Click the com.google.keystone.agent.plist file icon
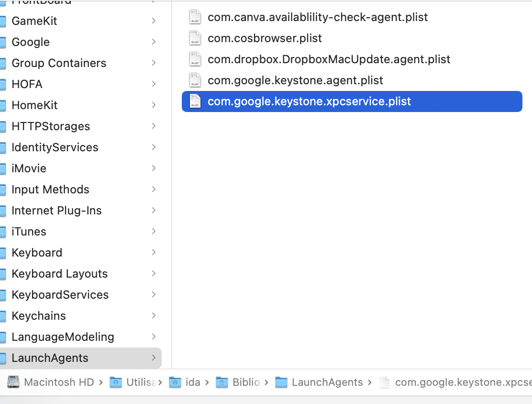This screenshot has height=404, width=532. (x=195, y=80)
